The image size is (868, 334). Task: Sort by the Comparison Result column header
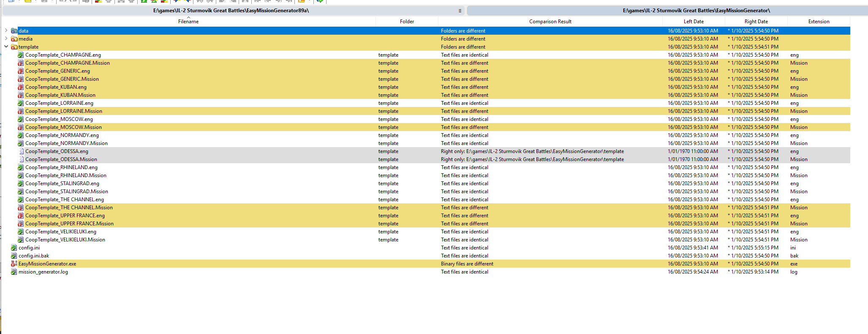point(550,22)
